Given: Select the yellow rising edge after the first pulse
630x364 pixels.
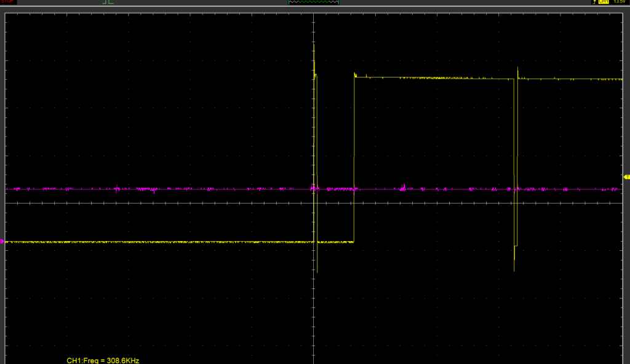Looking at the screenshot, I should coord(354,154).
